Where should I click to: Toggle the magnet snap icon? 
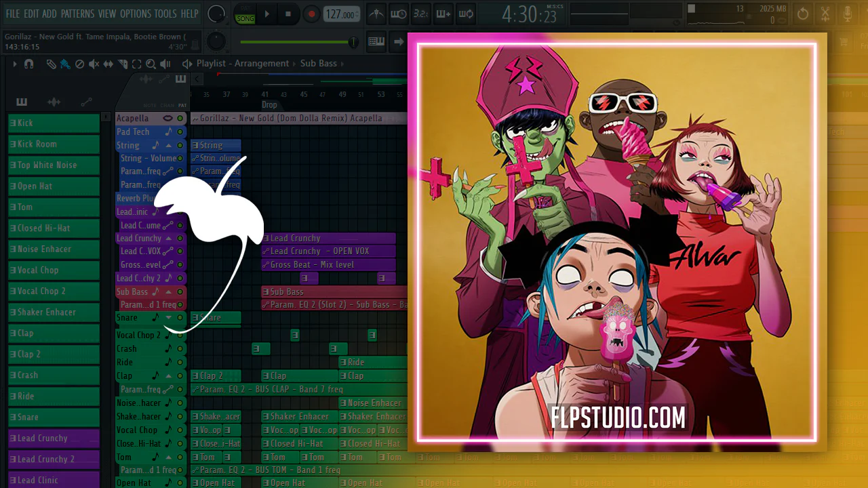(x=28, y=64)
